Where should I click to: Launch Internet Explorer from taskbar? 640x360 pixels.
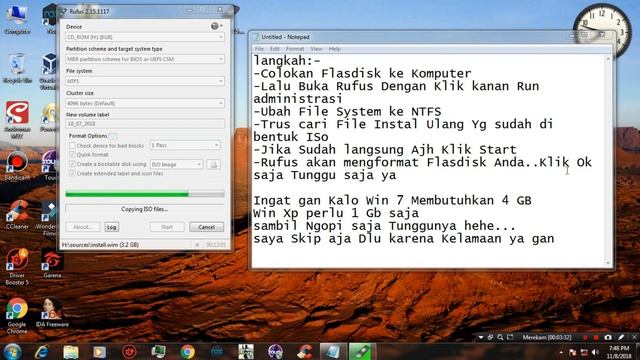[42, 351]
